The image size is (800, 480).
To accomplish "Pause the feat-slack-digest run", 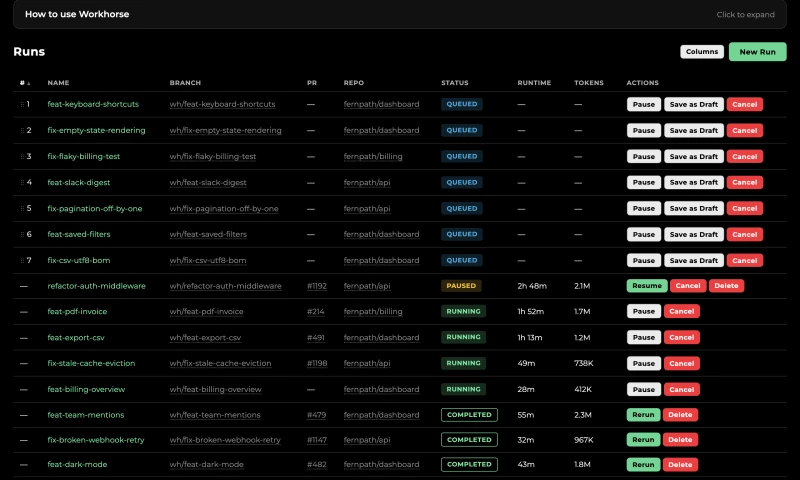I will [x=643, y=182].
